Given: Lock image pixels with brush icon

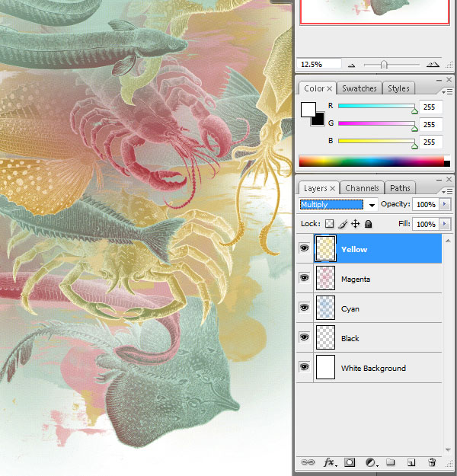Looking at the screenshot, I should click(343, 224).
